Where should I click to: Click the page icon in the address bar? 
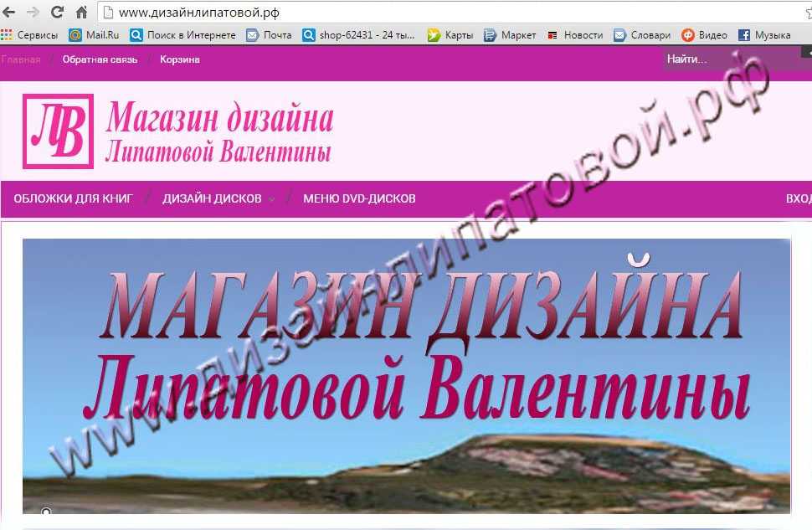coord(107,13)
